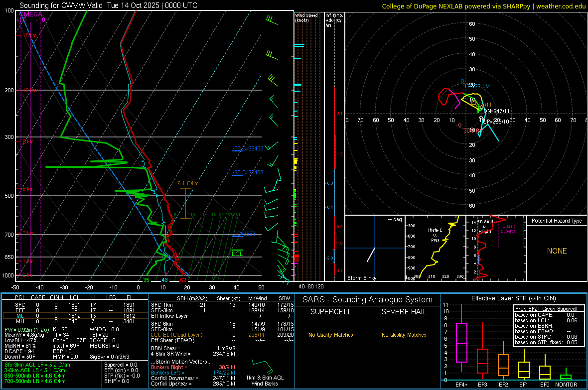Click the orange NONE hazard text
Screen dimensions: 588x390
click(x=557, y=251)
